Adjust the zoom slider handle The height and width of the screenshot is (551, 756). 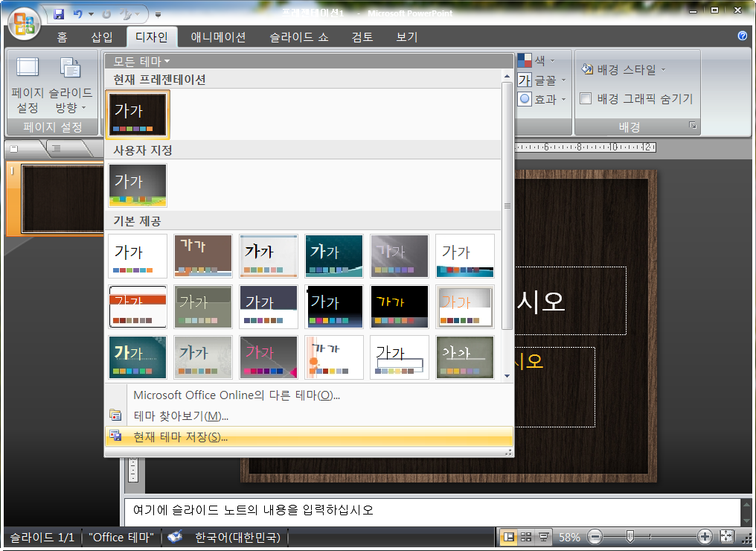[630, 537]
